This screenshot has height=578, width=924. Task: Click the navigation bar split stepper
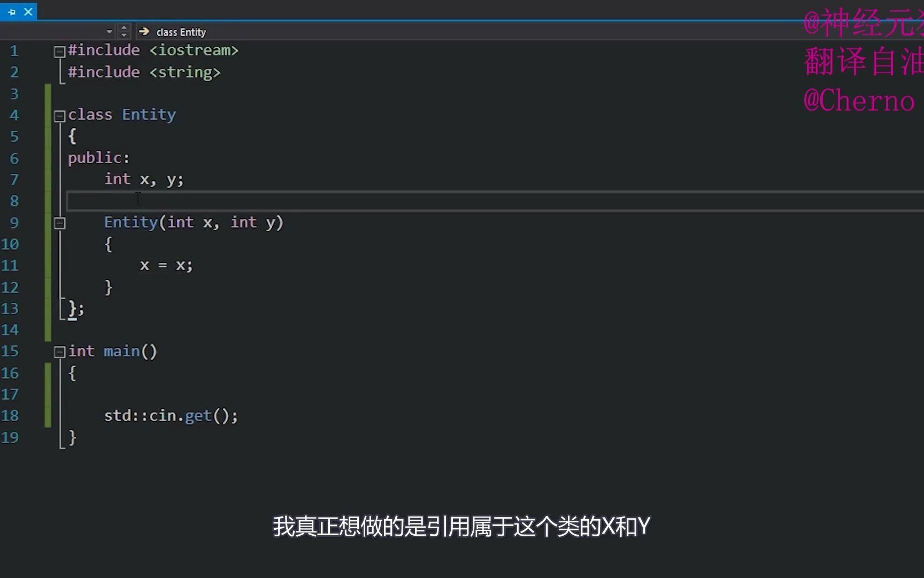tap(124, 31)
